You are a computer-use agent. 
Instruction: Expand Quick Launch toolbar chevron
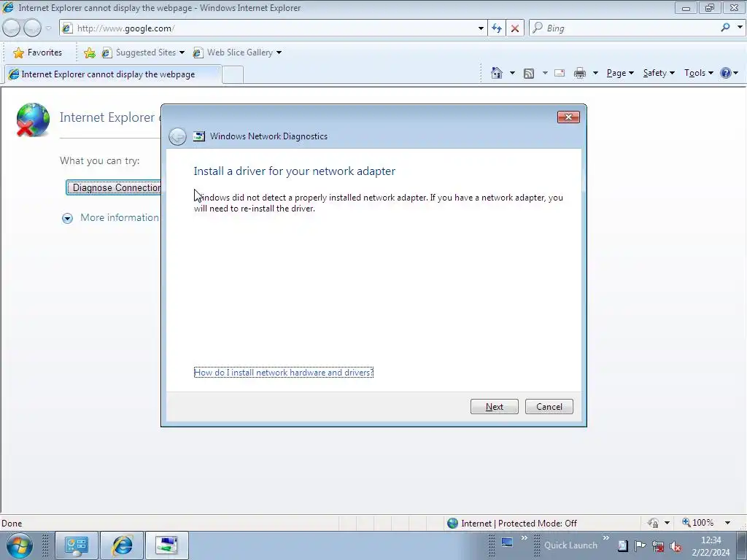[606, 538]
